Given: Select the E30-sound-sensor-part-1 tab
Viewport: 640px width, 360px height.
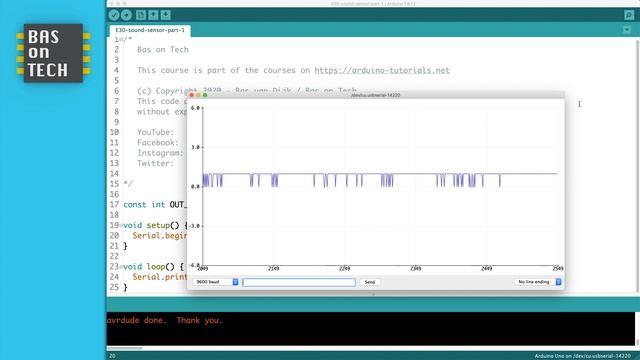Looking at the screenshot, I should tap(150, 30).
